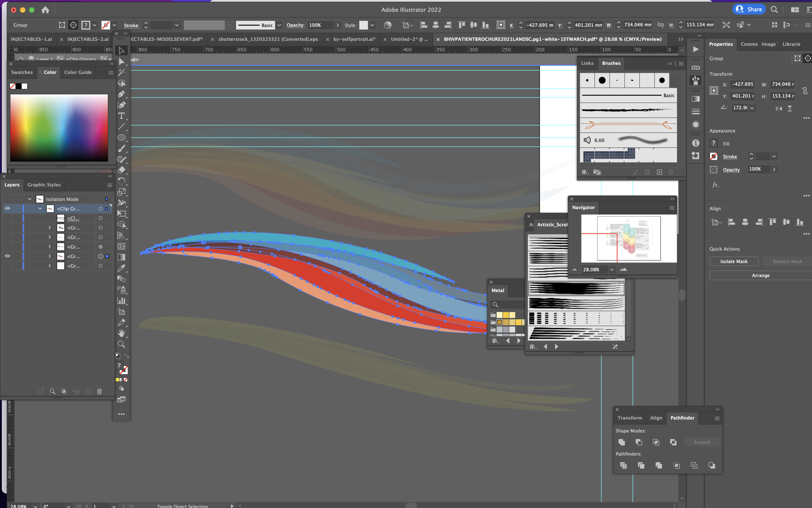Image resolution: width=812 pixels, height=508 pixels.
Task: Select the Selection tool arrow
Action: pos(121,50)
